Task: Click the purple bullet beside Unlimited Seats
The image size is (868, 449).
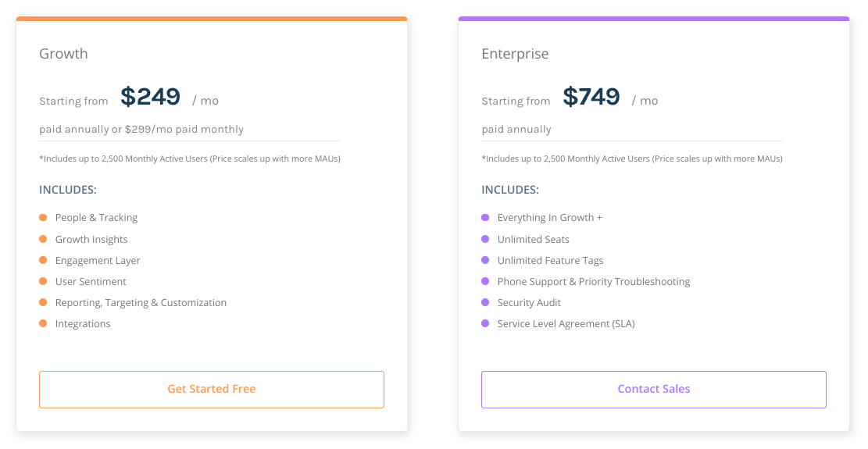Action: click(485, 239)
